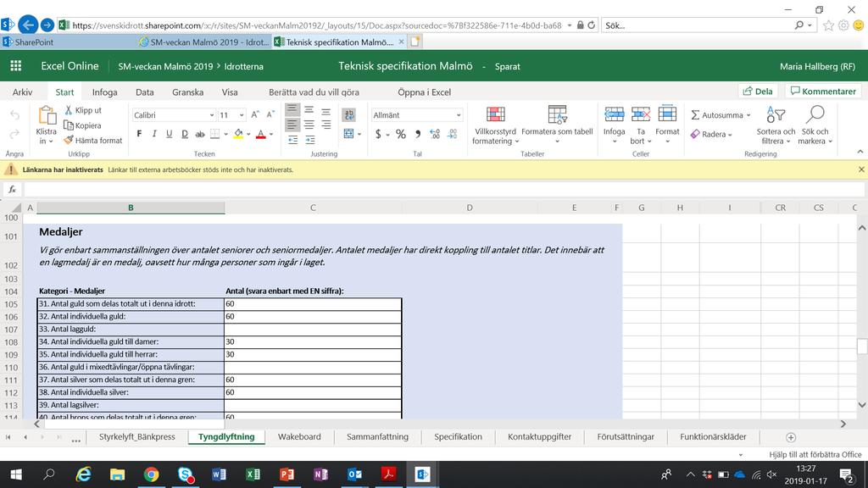
Task: Toggle middle vertical alignment
Action: click(x=309, y=109)
